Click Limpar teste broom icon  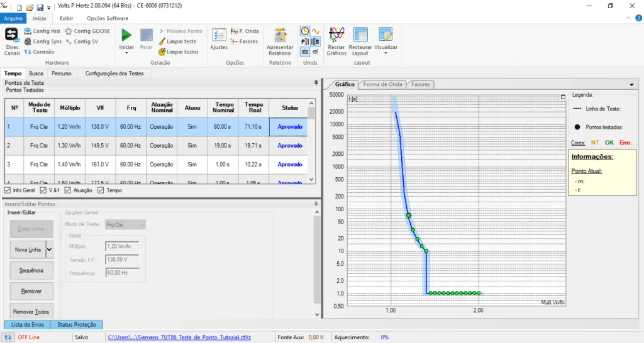tap(162, 41)
